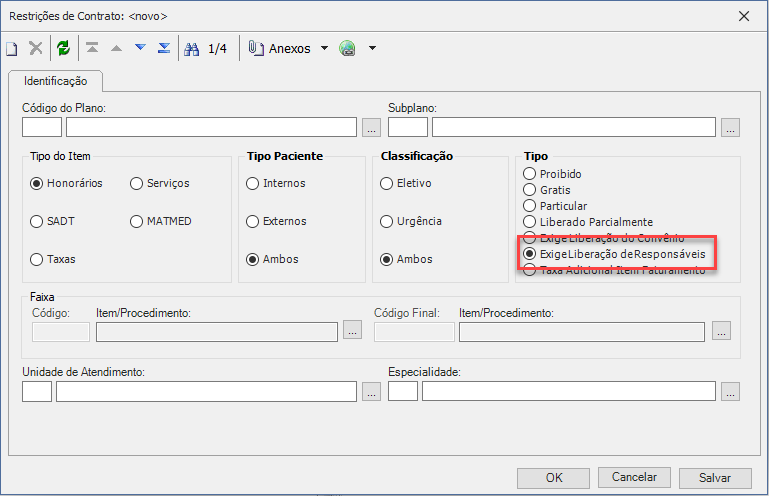Select Urgência classification
Viewport: 769px width, 496px height.
[411, 221]
